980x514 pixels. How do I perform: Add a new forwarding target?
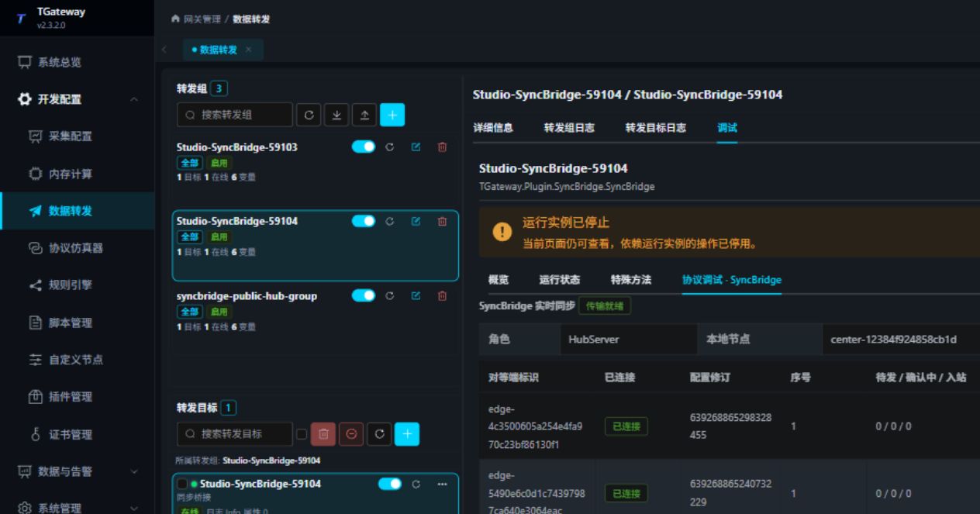pos(407,434)
